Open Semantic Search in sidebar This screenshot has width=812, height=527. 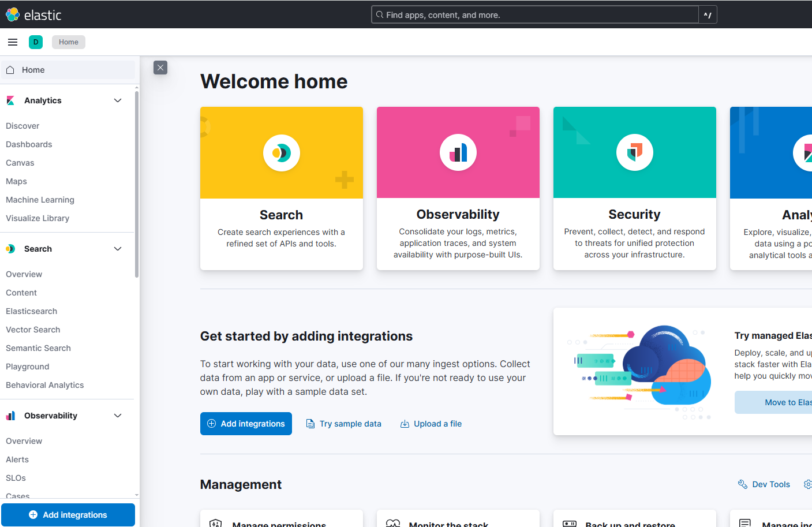pos(38,348)
